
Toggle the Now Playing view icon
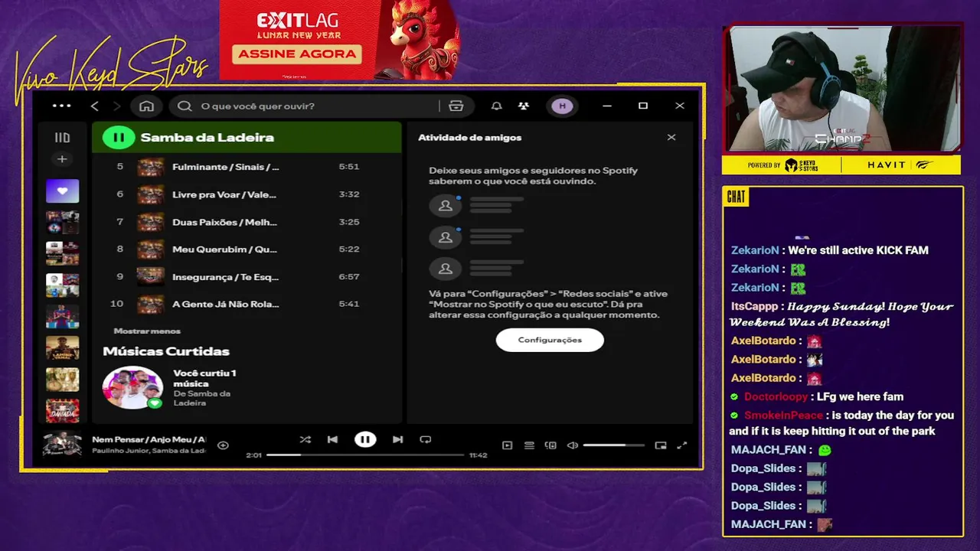coord(507,445)
